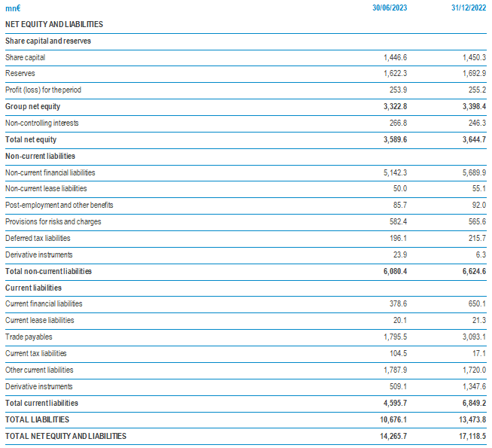This screenshot has width=492, height=448.
Task: Select Deferred tax liabilities label
Action: pos(38,238)
